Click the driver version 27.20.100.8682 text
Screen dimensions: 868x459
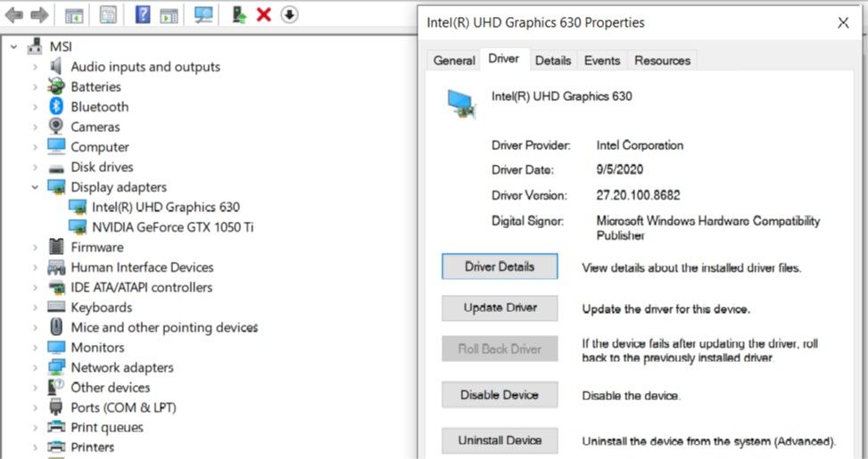[x=638, y=195]
